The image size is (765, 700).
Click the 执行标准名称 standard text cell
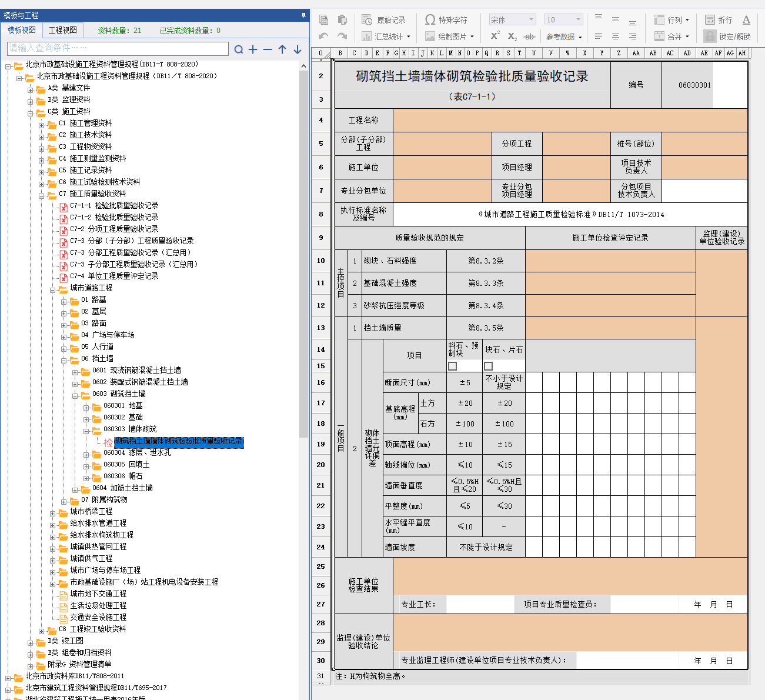(570, 214)
